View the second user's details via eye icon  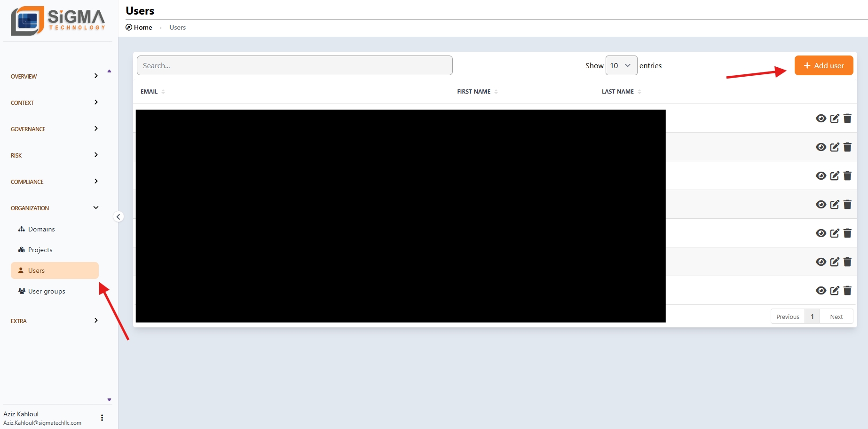pyautogui.click(x=821, y=147)
